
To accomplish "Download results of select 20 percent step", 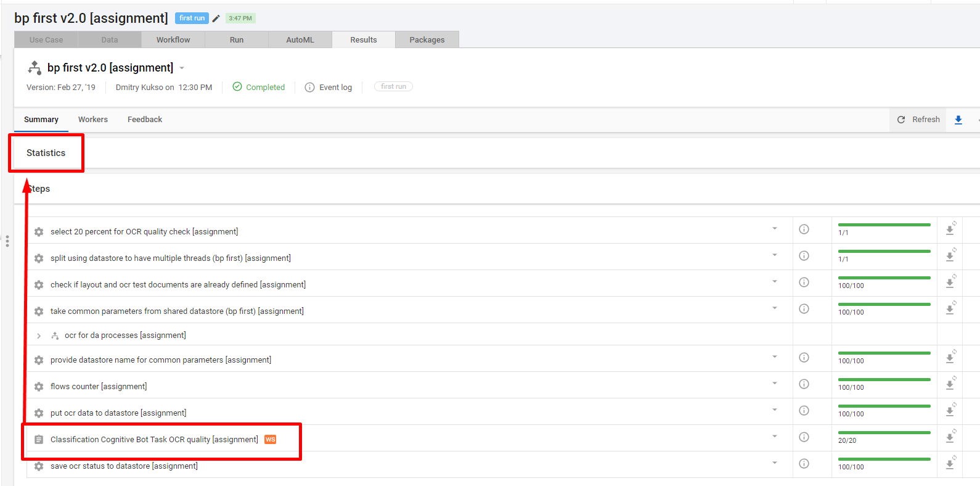I will click(x=950, y=229).
